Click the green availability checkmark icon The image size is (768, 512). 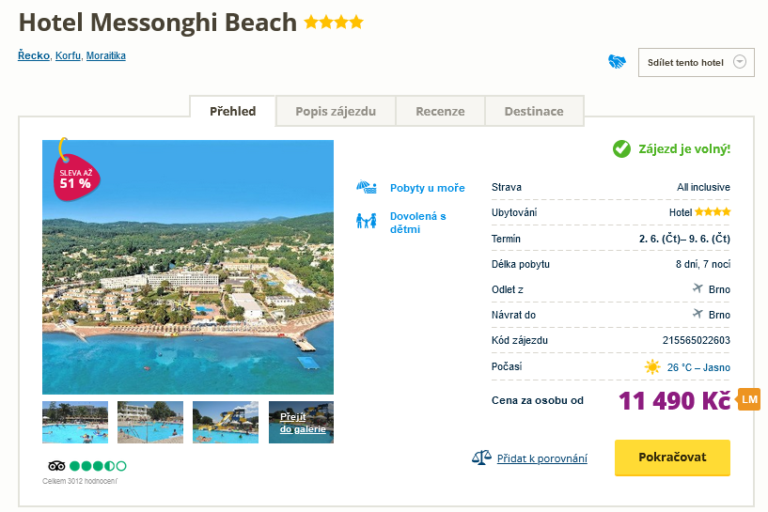point(622,149)
